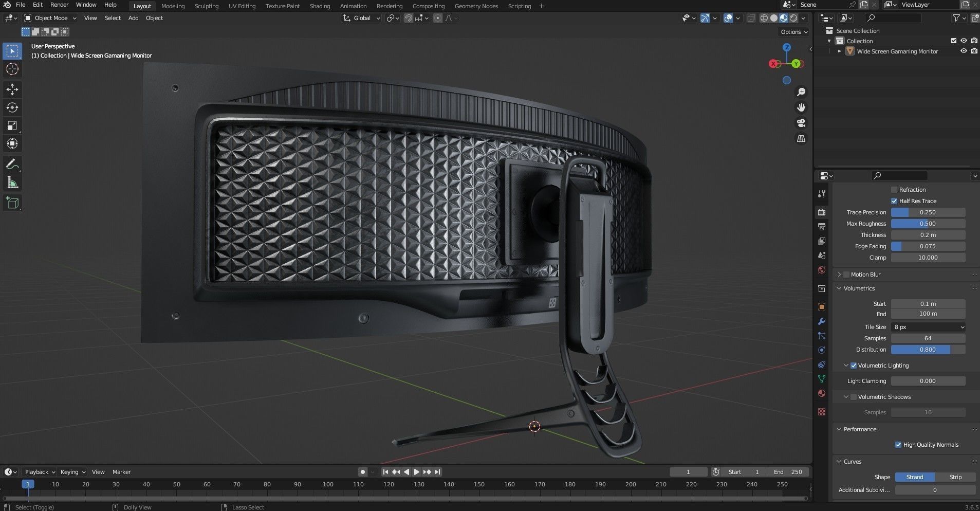Screen dimensions: 980x511
Task: Switch orthographic/perspective grid icon
Action: coord(801,139)
